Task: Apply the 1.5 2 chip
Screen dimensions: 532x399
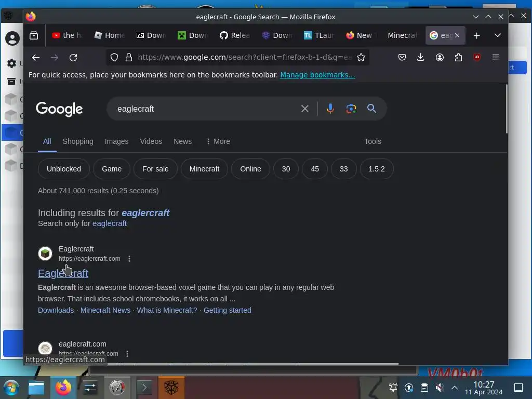Action: (377, 169)
